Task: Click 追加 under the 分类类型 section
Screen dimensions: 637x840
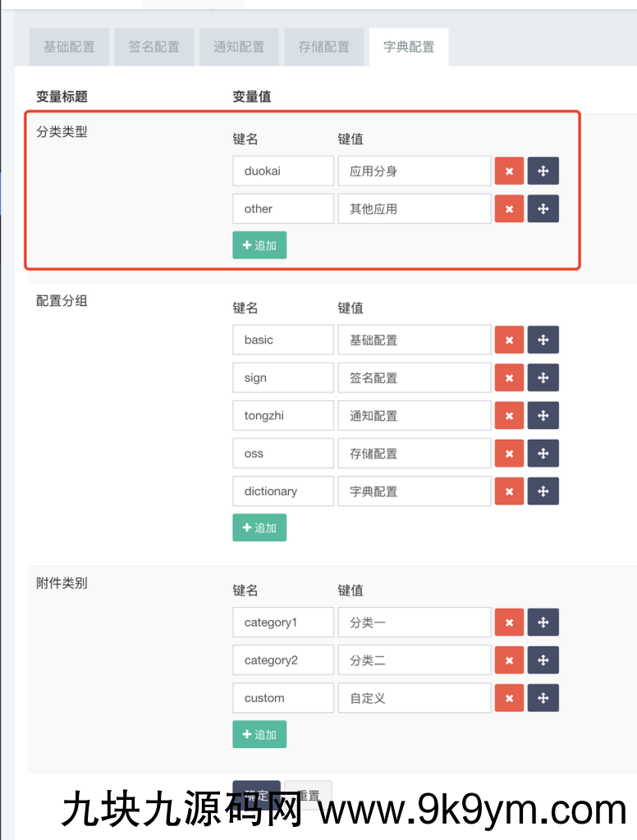Action: pyautogui.click(x=259, y=244)
